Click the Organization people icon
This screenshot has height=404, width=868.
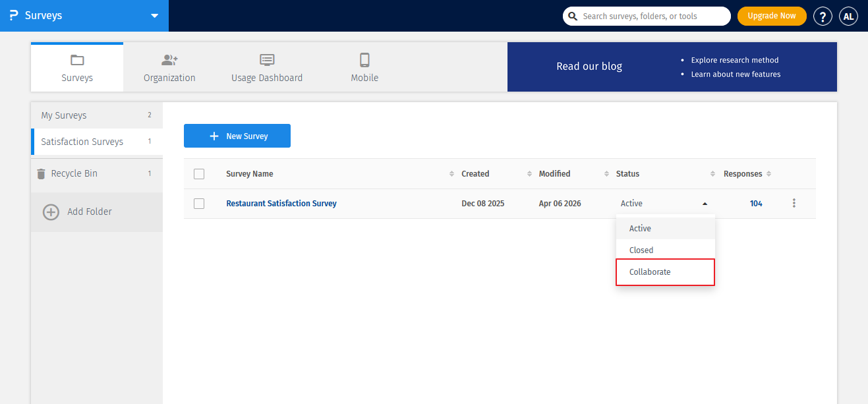point(169,61)
